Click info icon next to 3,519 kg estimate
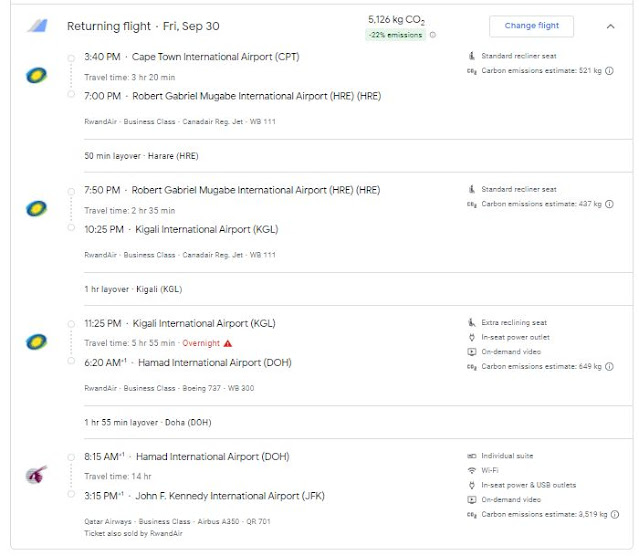The width and height of the screenshot is (639, 556). point(609,514)
